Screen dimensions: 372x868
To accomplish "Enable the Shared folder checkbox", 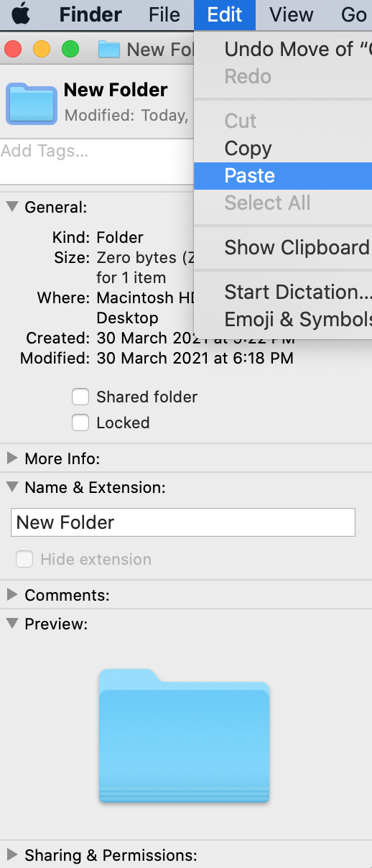I will pyautogui.click(x=80, y=397).
